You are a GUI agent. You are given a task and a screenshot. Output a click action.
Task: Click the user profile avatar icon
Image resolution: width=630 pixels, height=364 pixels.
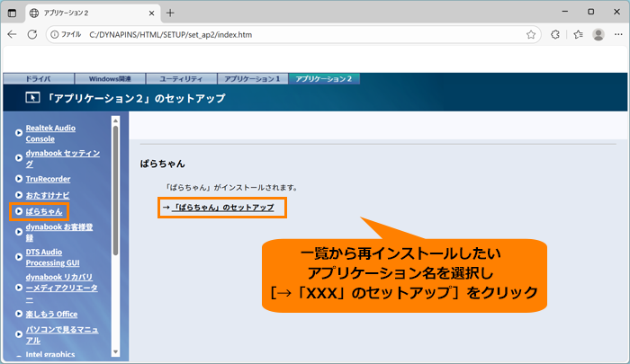(598, 34)
